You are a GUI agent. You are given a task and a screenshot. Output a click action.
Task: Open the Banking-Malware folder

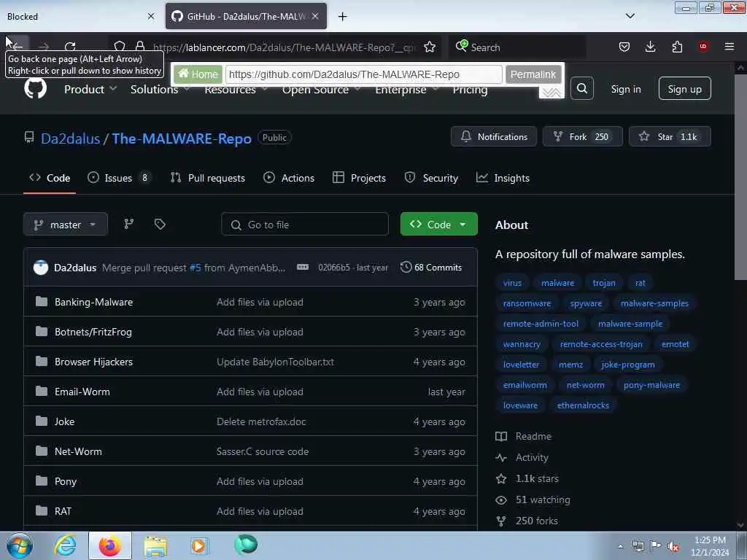coord(93,302)
